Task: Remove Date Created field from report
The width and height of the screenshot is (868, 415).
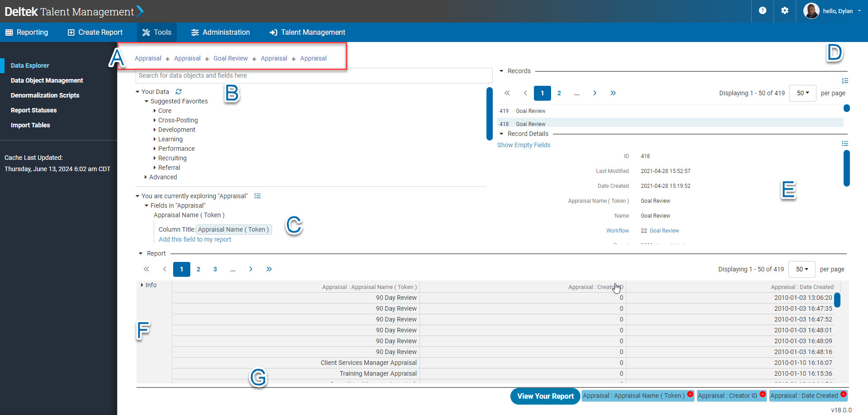Action: coord(844,394)
